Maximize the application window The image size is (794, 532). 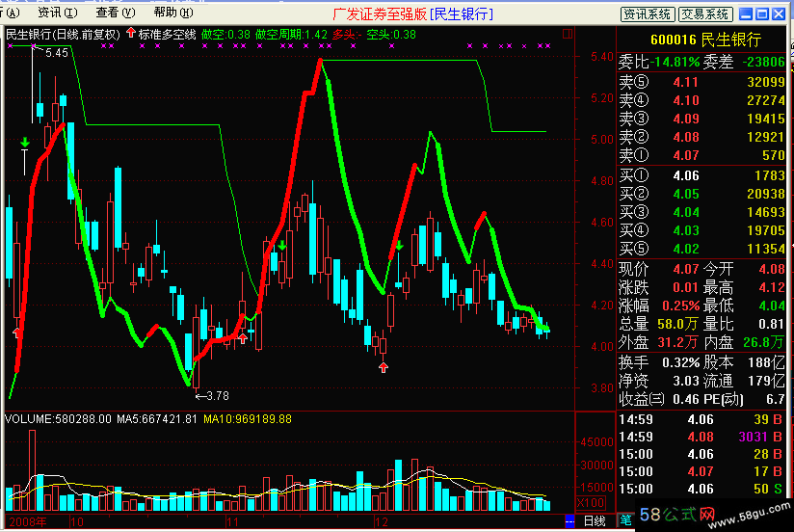(762, 14)
